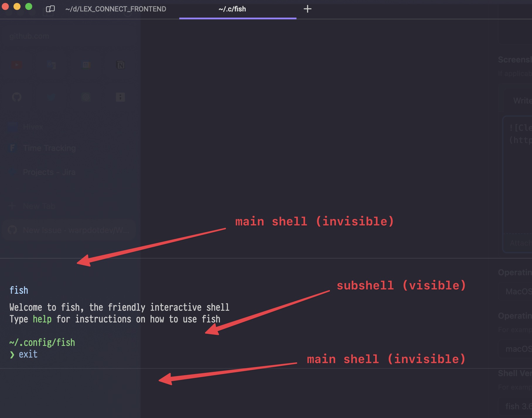Open the Google Calendar speed dial icon
Viewport: 532px width, 418px height.
tap(86, 65)
